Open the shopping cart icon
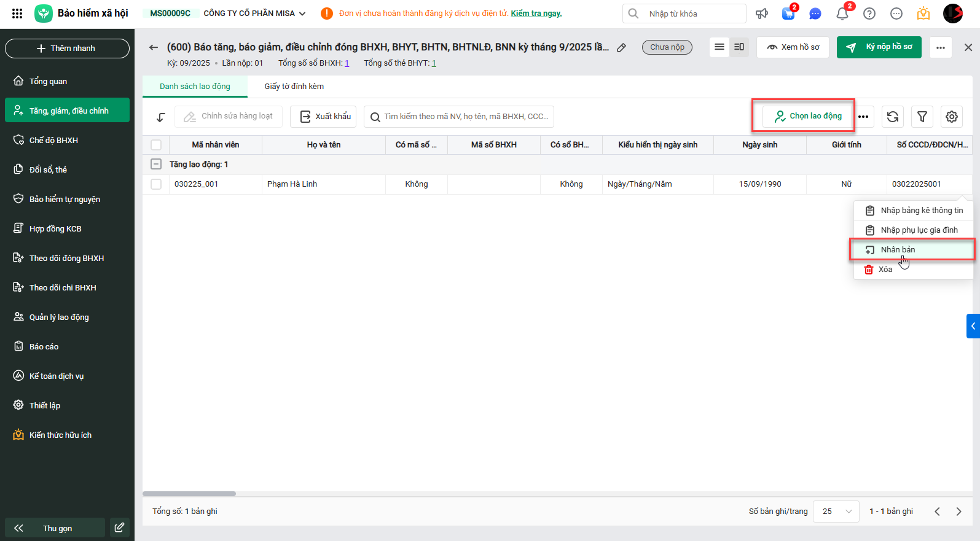The width and height of the screenshot is (980, 541). (x=788, y=14)
